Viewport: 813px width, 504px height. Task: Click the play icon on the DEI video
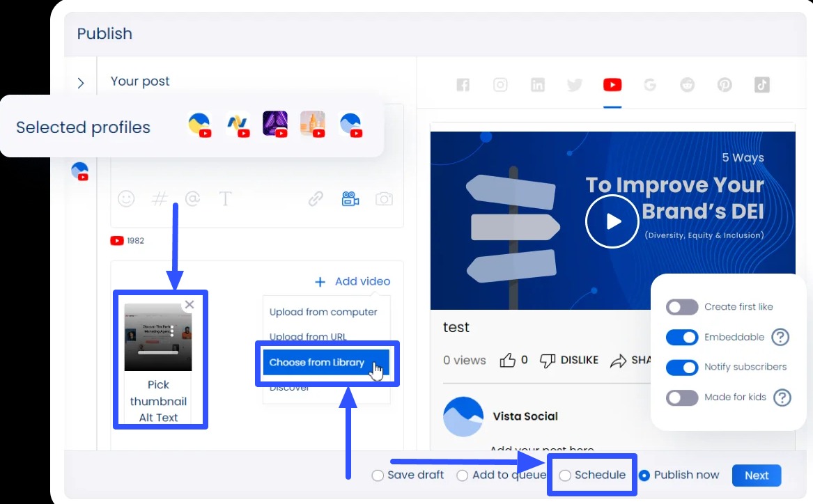click(612, 221)
